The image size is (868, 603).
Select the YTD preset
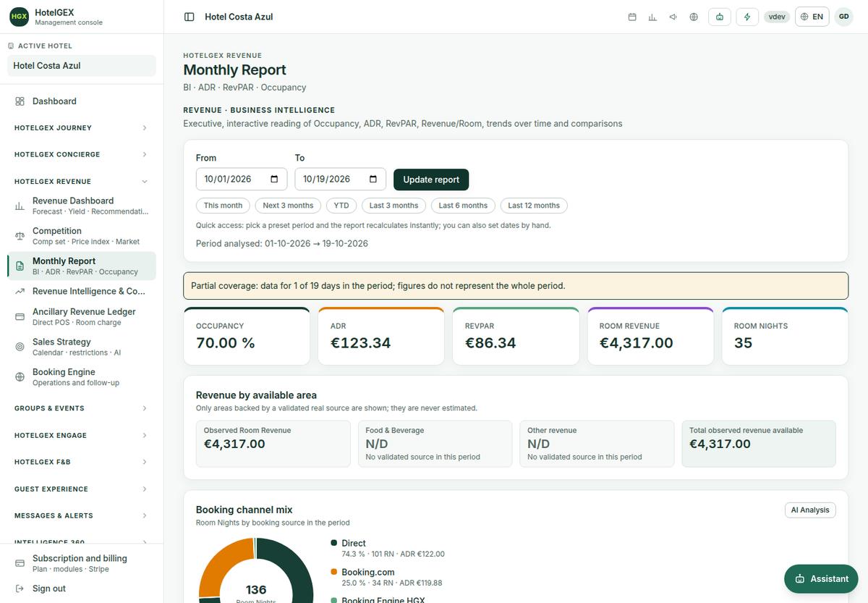pos(341,206)
